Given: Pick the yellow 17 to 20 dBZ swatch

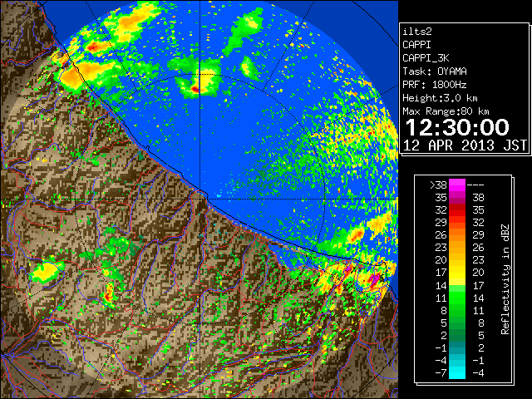Looking at the screenshot, I should [x=457, y=273].
